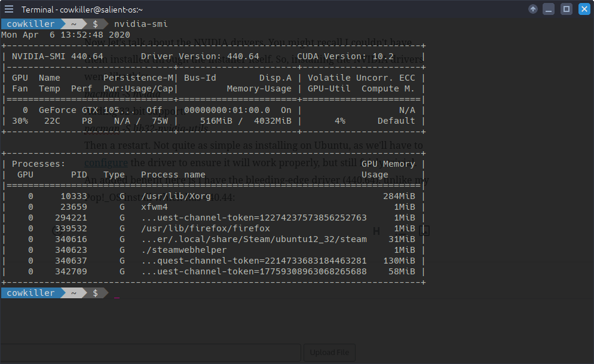Click the 516MiB / 4032MiB memory usage
This screenshot has width=594, height=364.
pos(246,121)
